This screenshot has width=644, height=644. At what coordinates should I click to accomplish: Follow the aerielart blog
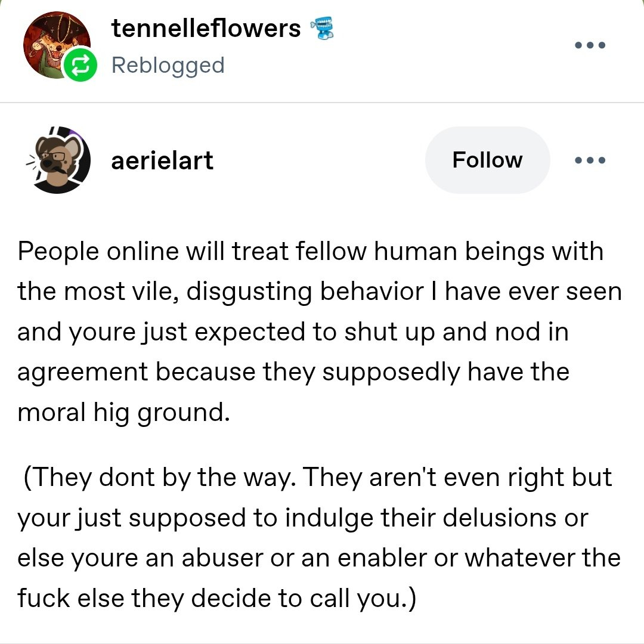487,160
